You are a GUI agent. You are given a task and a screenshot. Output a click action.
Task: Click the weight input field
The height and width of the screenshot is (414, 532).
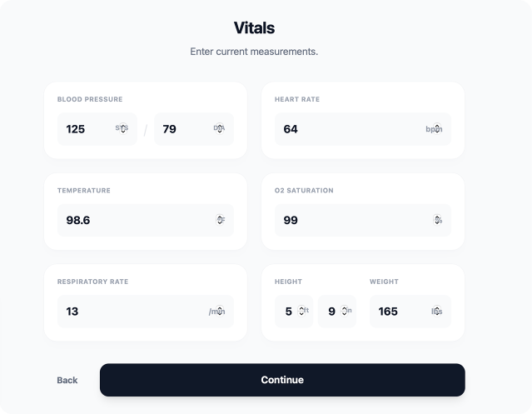[398, 312]
